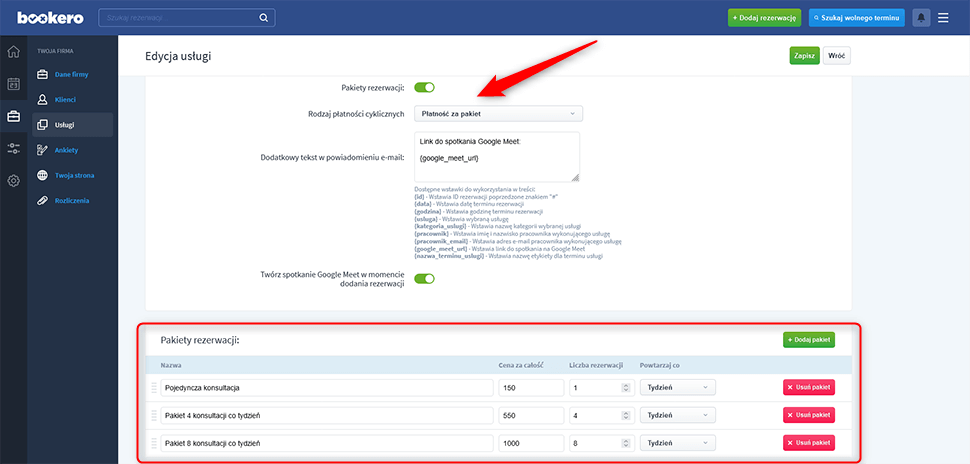970x464 pixels.
Task: Click the search magnifier icon
Action: [264, 18]
